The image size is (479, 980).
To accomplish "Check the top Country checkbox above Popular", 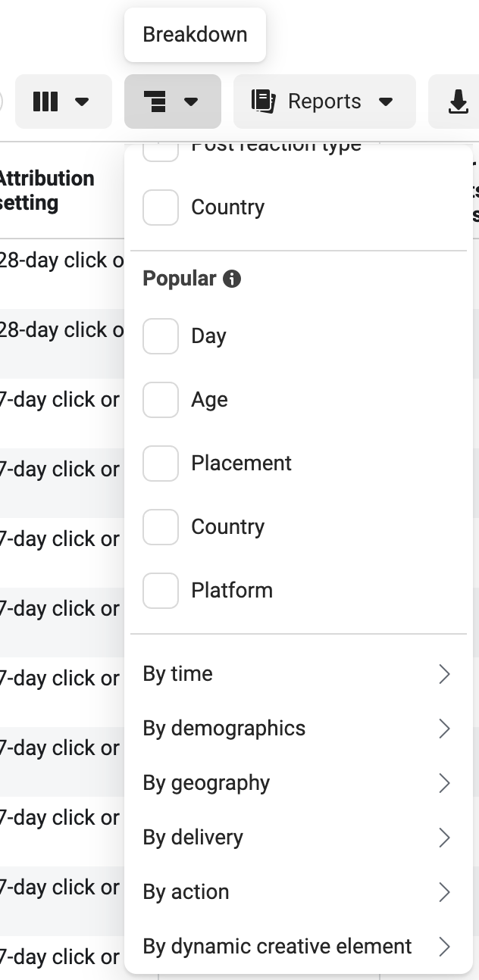I will (x=161, y=208).
